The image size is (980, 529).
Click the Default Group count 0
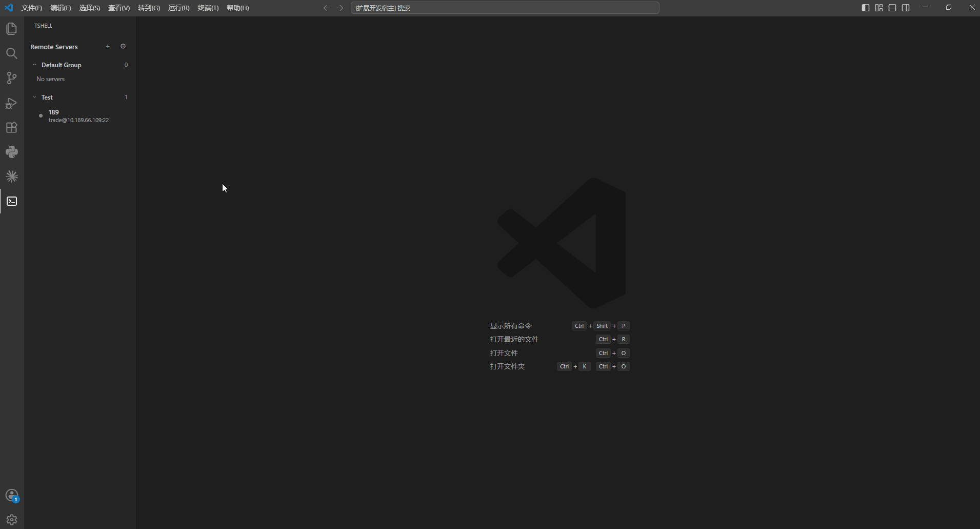(126, 65)
